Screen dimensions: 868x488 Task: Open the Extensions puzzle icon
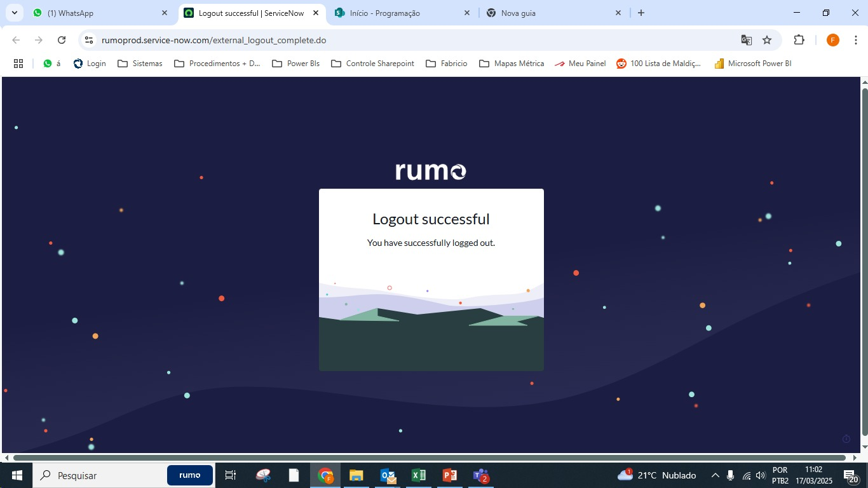point(799,40)
